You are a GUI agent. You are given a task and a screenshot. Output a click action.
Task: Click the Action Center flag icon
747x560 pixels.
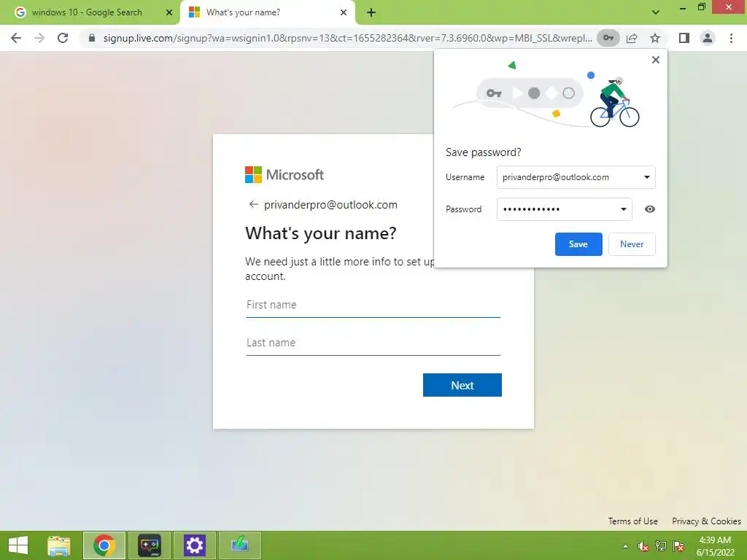[678, 546]
